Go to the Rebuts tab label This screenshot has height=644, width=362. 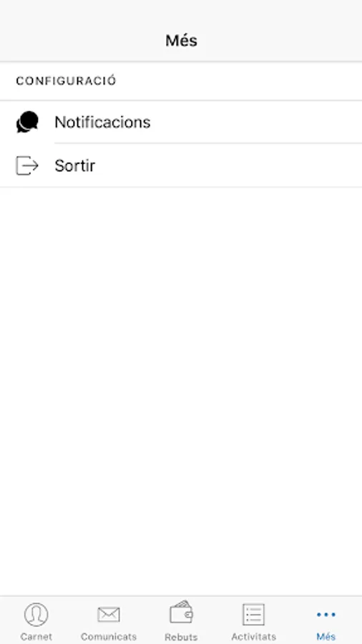point(181,637)
